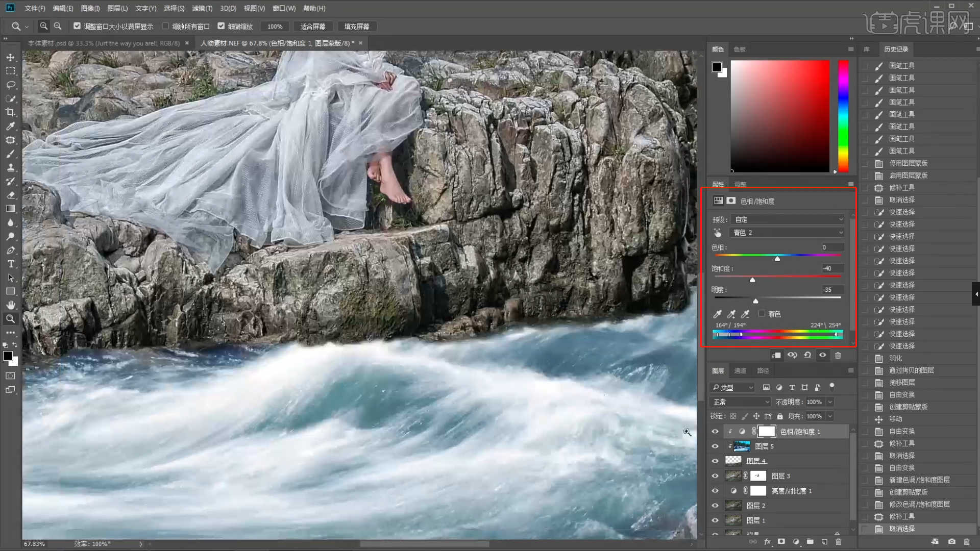Select the Crop tool
This screenshot has height=551, width=980.
coord(10,112)
